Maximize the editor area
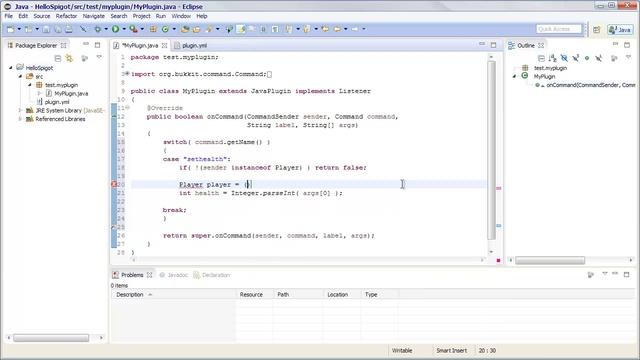The width and height of the screenshot is (640, 360). tap(493, 45)
